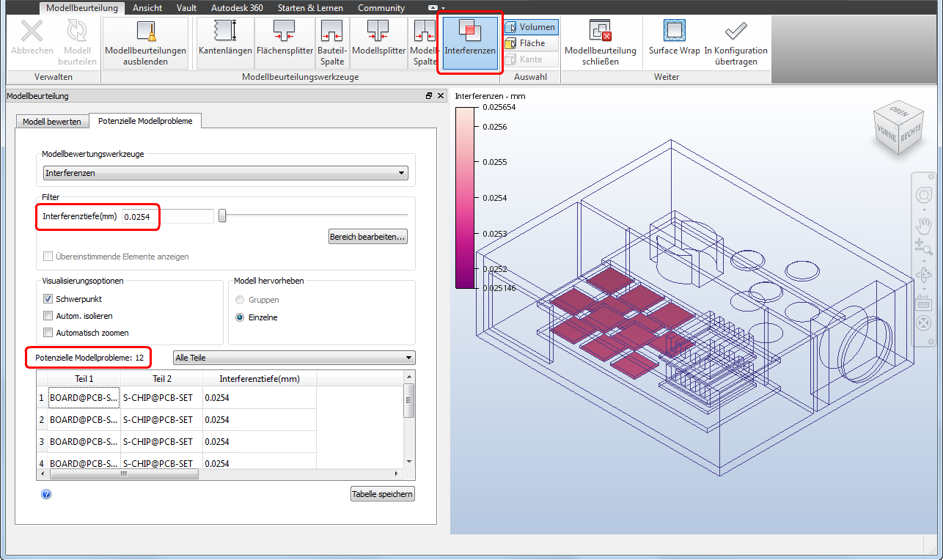The image size is (943, 560).
Task: Click the table's vertical scrollbar thumb
Action: (x=409, y=402)
